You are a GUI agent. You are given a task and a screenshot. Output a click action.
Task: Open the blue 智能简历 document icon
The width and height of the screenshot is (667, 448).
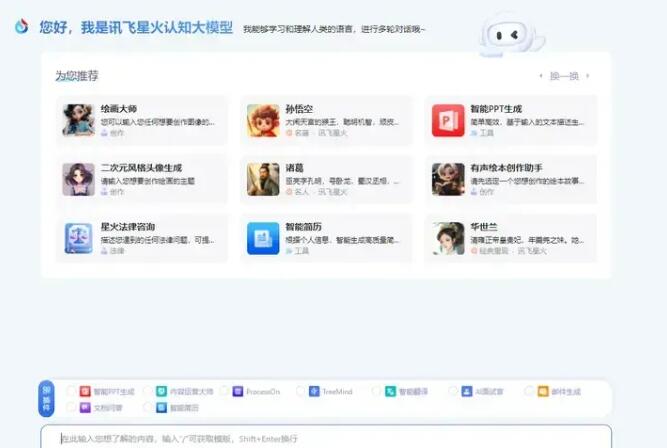[263, 238]
